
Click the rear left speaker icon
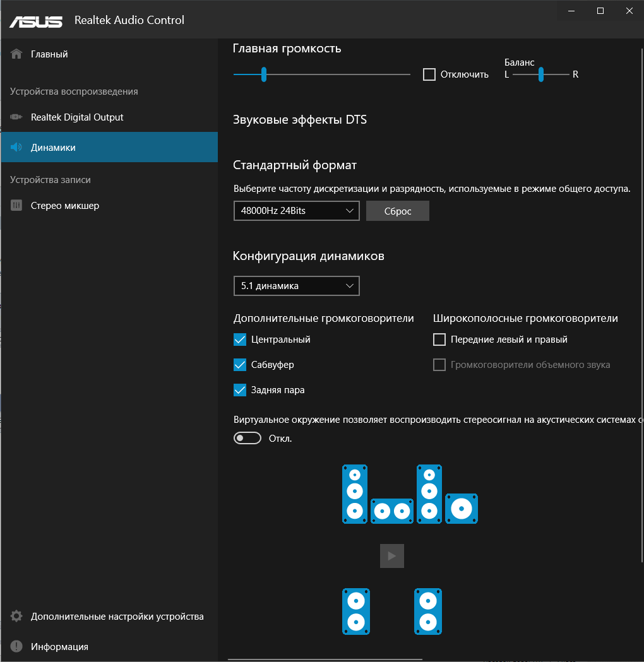tap(356, 612)
